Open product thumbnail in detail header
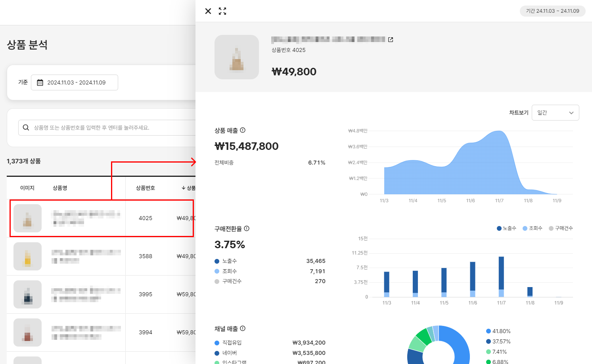The width and height of the screenshot is (592, 364). coord(237,57)
